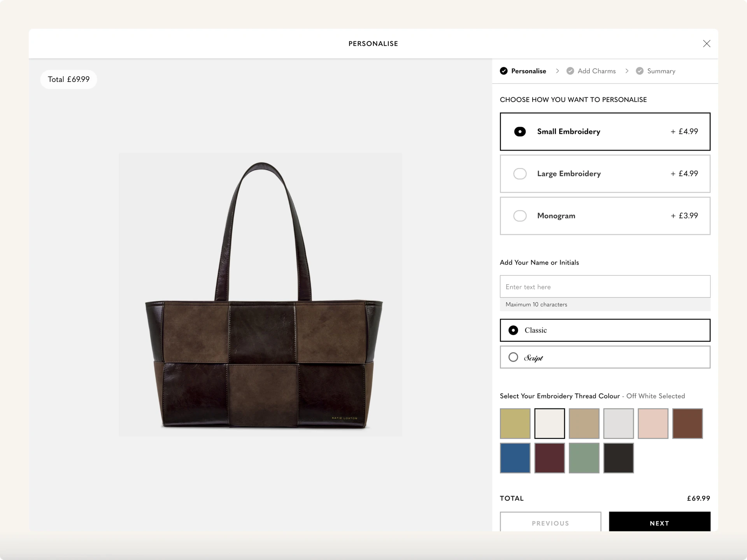Select the Small Embroidery radio option
The height and width of the screenshot is (560, 747).
[x=605, y=131]
